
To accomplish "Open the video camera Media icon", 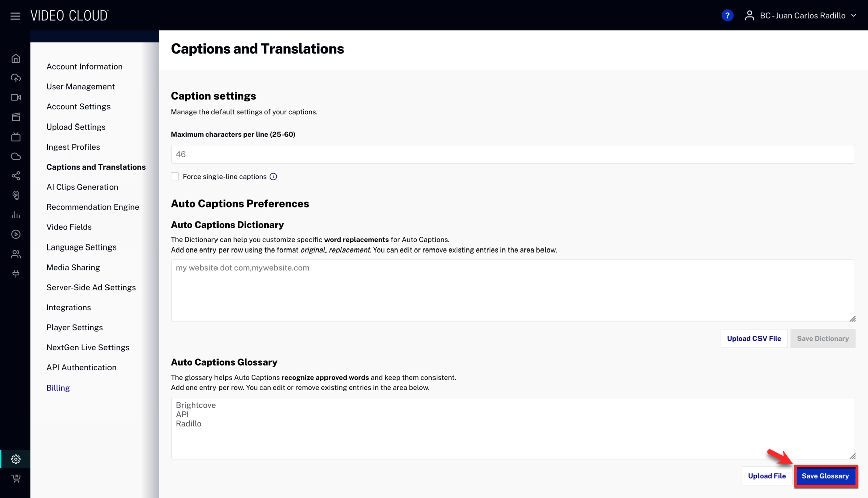I will [x=16, y=97].
